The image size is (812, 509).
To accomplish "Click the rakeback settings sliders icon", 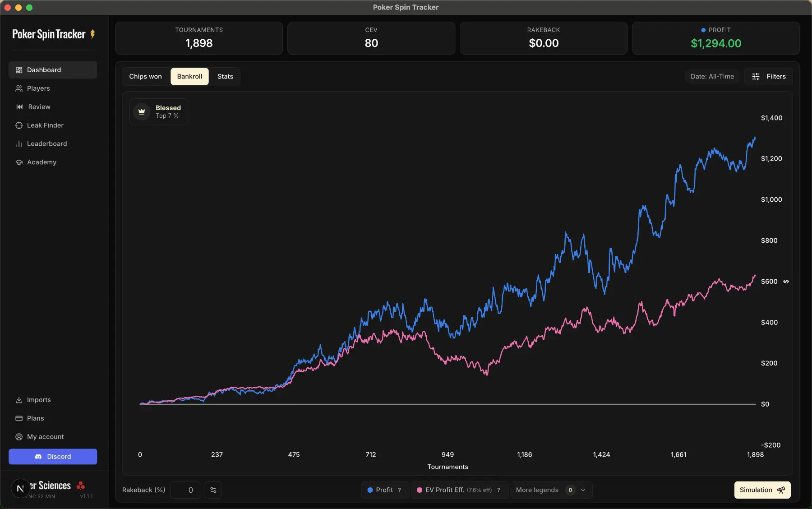I will tap(213, 490).
